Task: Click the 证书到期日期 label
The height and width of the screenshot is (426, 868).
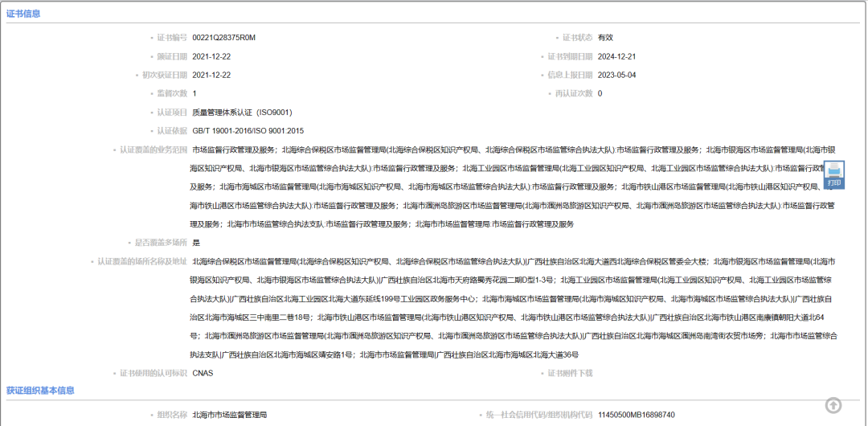Action: click(570, 56)
